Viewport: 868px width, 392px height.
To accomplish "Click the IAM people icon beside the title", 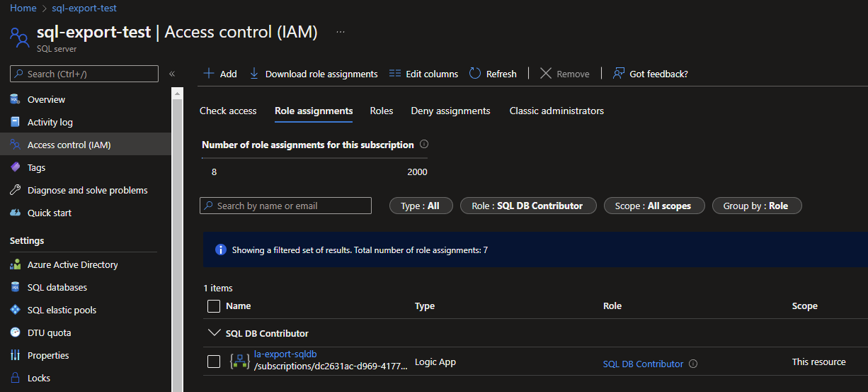I will (x=19, y=37).
